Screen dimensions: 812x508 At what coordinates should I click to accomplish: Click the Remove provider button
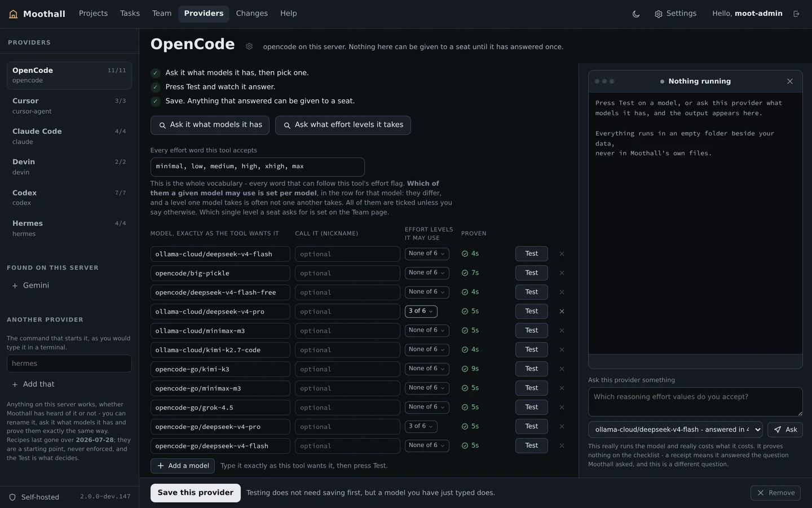[775, 493]
